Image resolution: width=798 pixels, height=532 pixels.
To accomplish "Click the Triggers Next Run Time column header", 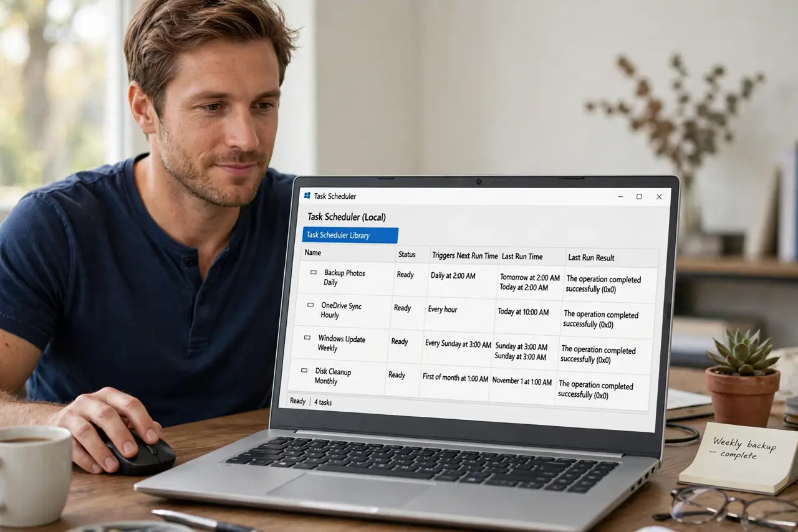I will point(465,255).
